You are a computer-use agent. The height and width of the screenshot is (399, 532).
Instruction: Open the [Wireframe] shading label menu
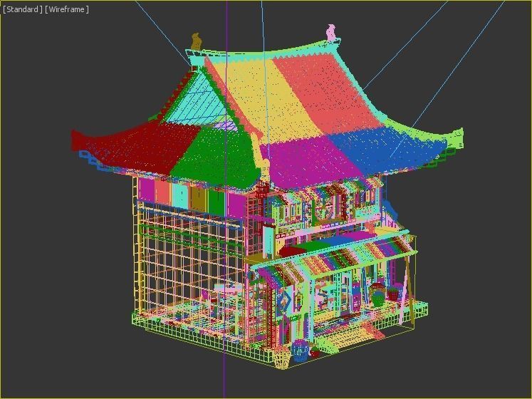point(67,9)
